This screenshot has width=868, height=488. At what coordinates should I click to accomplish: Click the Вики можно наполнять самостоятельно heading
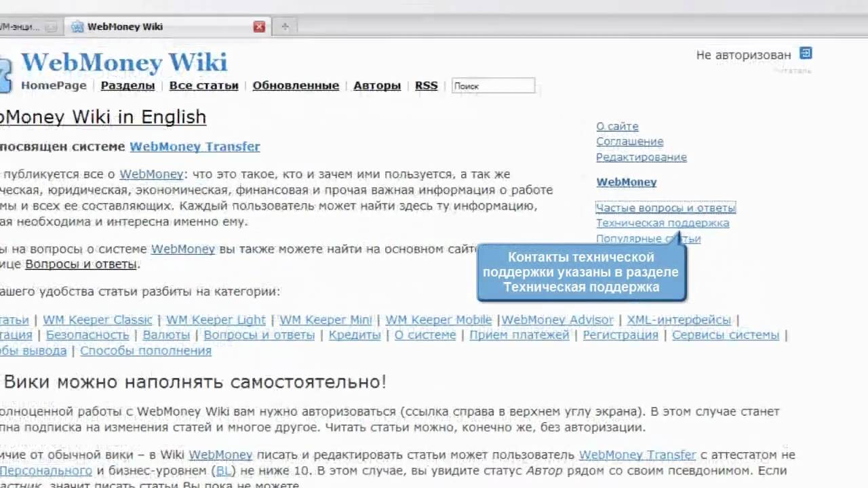click(x=195, y=382)
